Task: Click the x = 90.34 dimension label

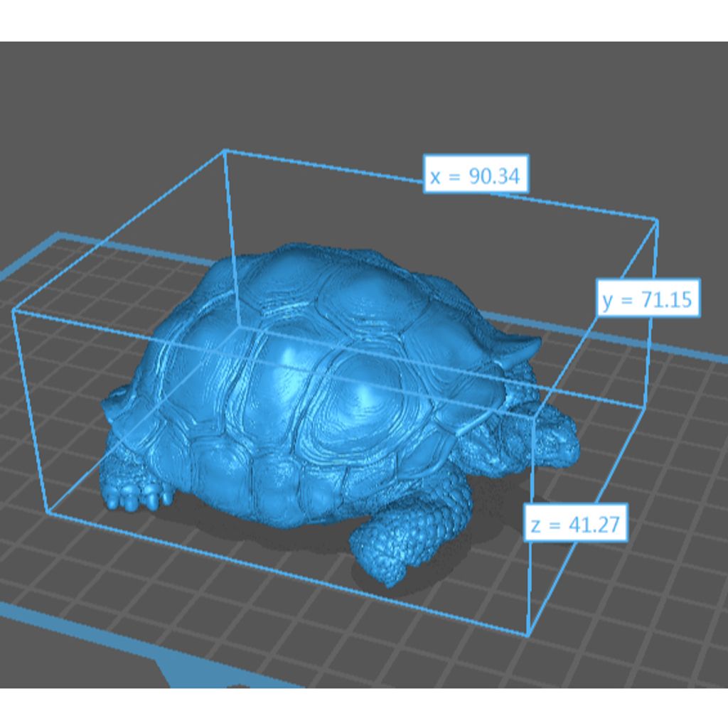Action: [476, 174]
